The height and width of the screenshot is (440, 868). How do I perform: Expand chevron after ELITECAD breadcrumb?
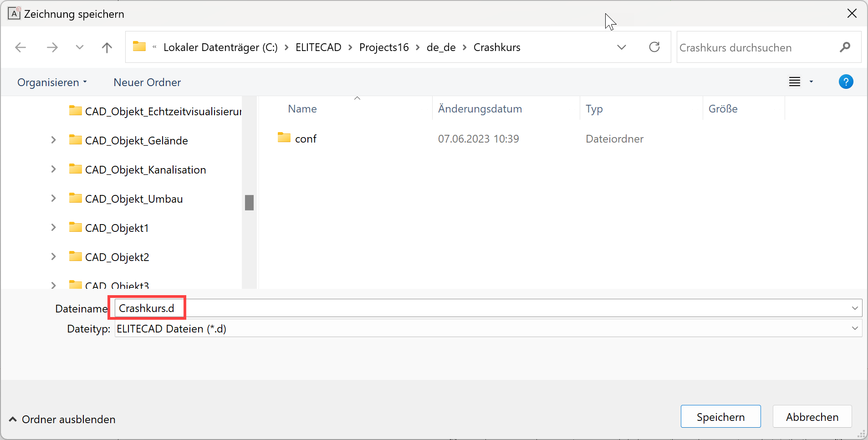[350, 47]
